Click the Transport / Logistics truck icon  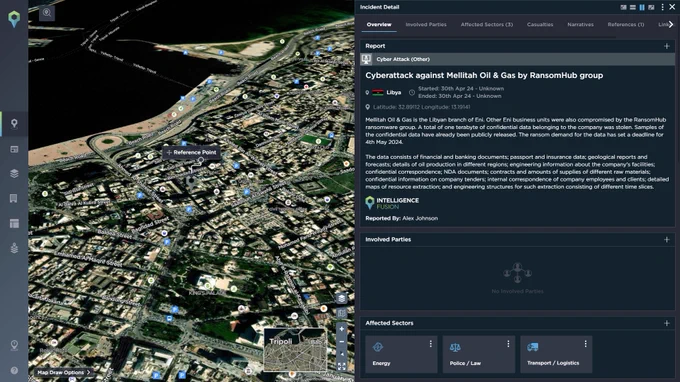coord(533,347)
